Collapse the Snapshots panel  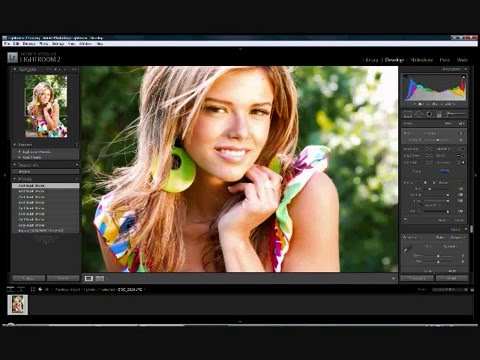tap(15, 165)
